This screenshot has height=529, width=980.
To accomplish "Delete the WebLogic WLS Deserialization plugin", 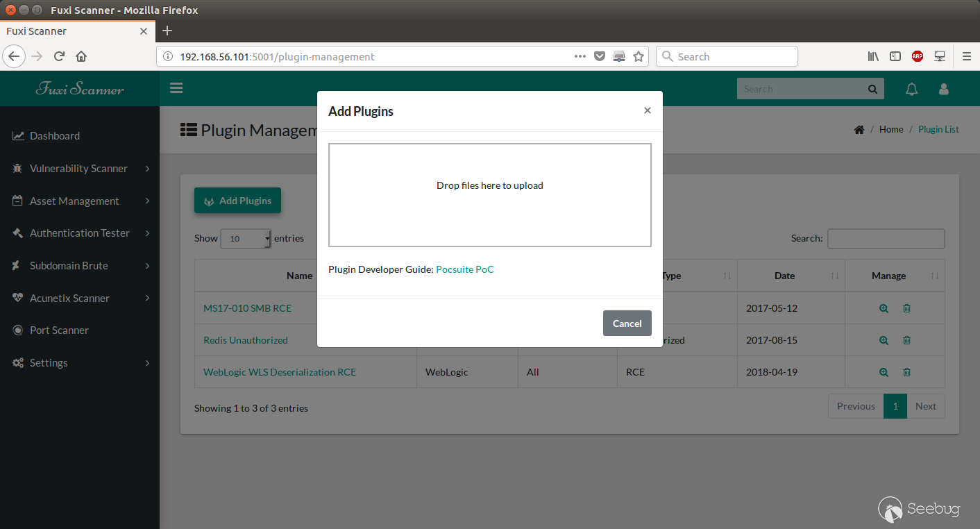I will point(906,372).
